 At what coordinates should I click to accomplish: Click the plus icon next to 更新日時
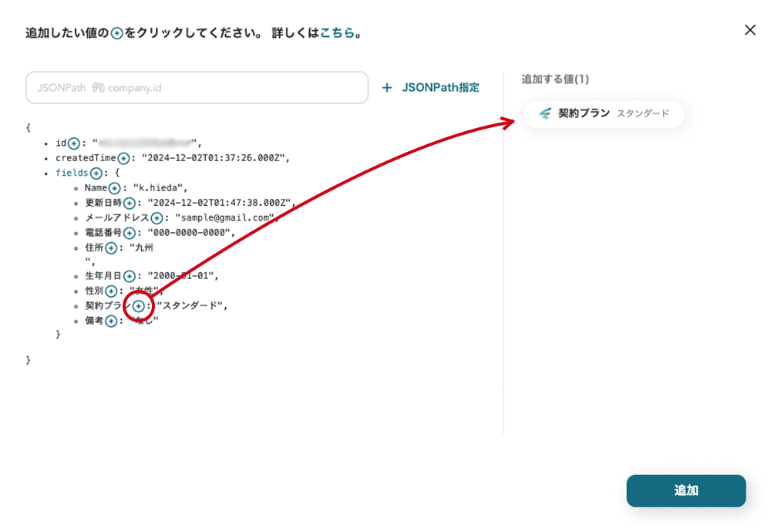pyautogui.click(x=130, y=203)
